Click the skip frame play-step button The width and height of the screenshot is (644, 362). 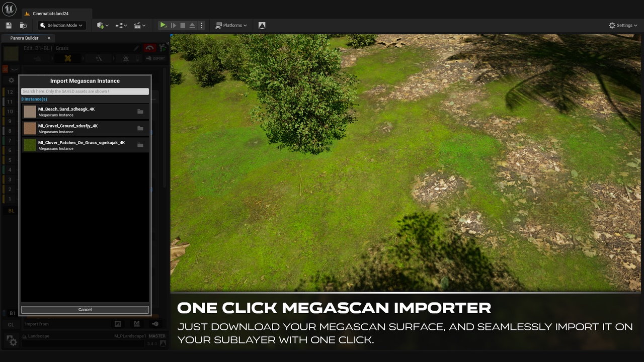(x=174, y=25)
